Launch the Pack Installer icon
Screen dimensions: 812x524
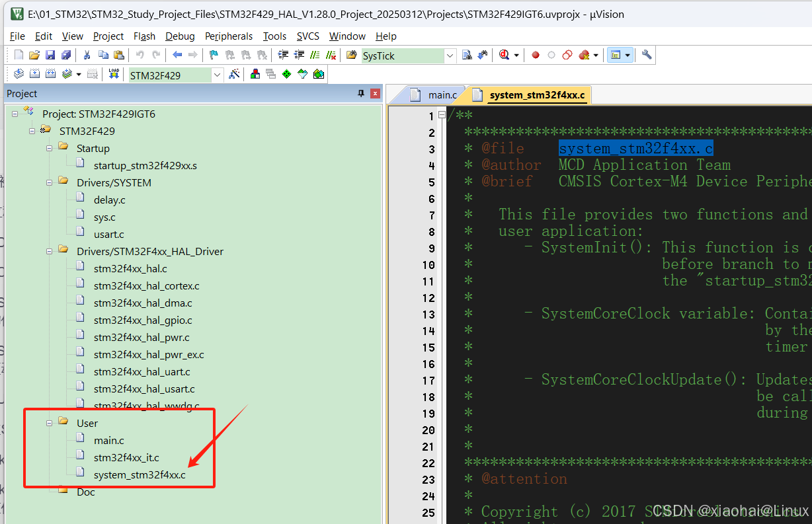pos(319,74)
